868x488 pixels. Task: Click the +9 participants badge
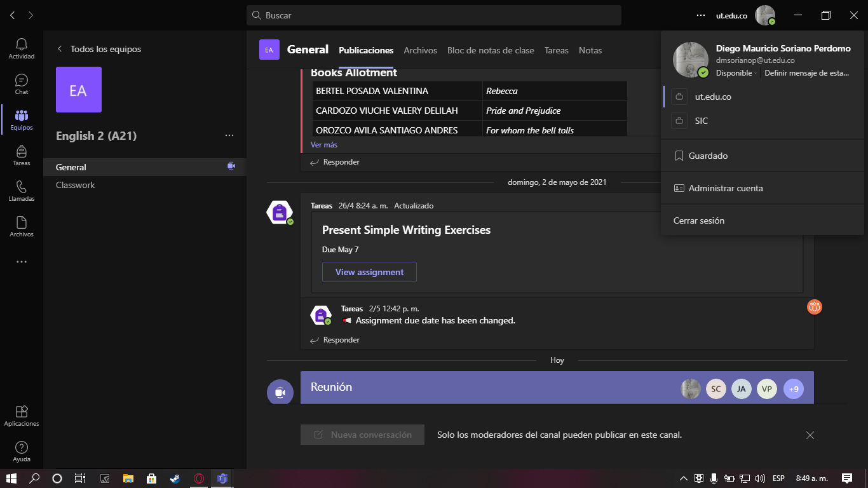coord(794,389)
